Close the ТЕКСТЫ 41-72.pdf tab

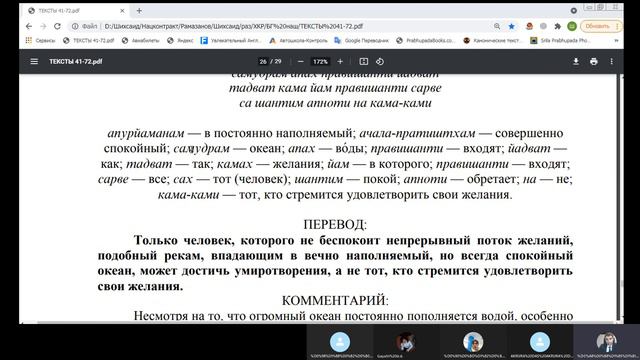[x=122, y=11]
